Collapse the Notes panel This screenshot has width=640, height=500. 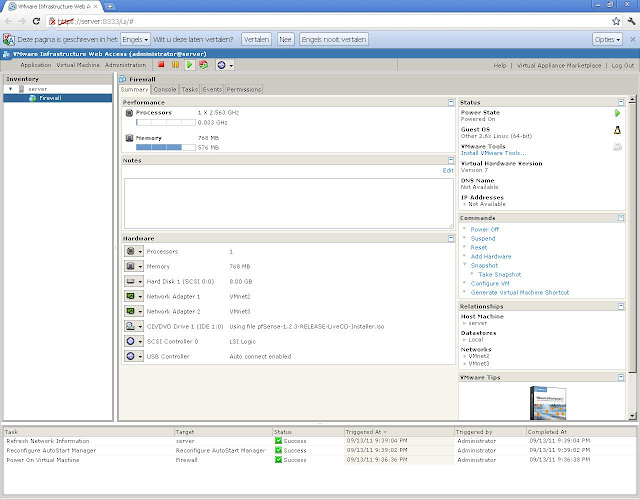point(451,160)
